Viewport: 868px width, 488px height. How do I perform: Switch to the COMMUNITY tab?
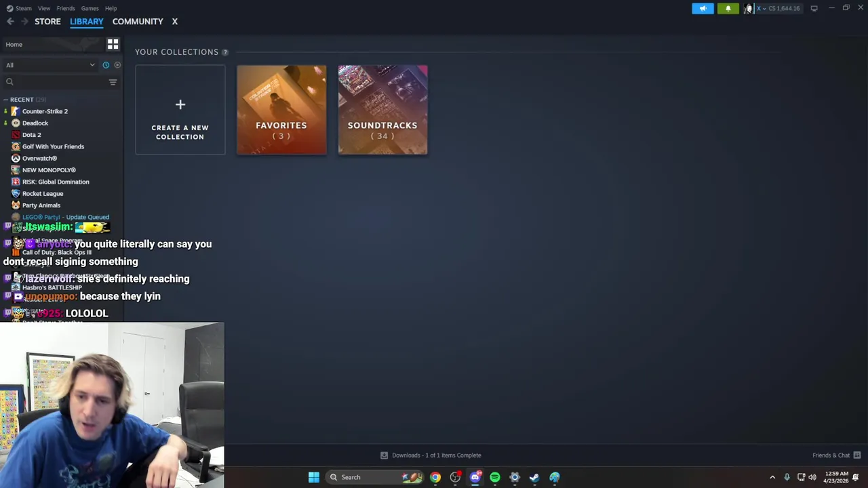(138, 22)
